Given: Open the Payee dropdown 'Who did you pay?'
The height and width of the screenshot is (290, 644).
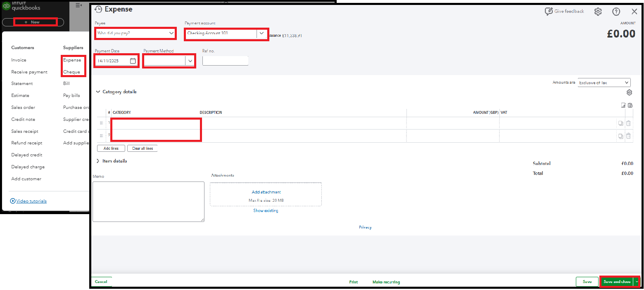Looking at the screenshot, I should (x=135, y=33).
